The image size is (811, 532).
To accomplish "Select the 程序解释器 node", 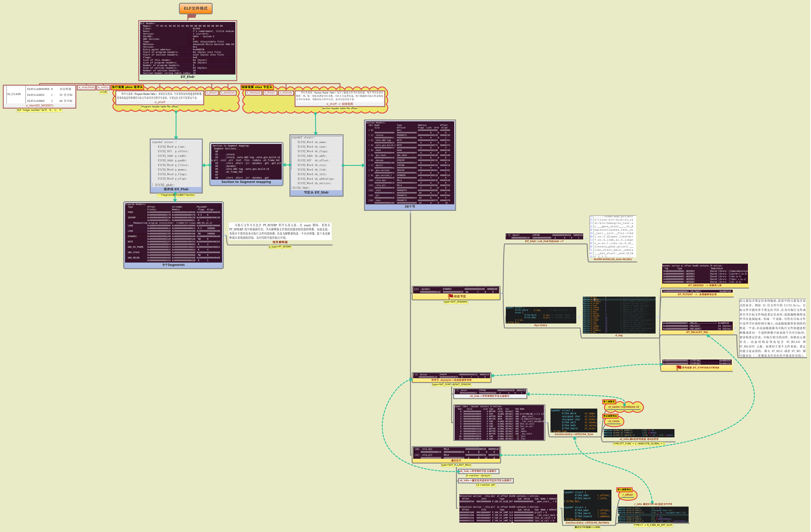I will click(280, 233).
